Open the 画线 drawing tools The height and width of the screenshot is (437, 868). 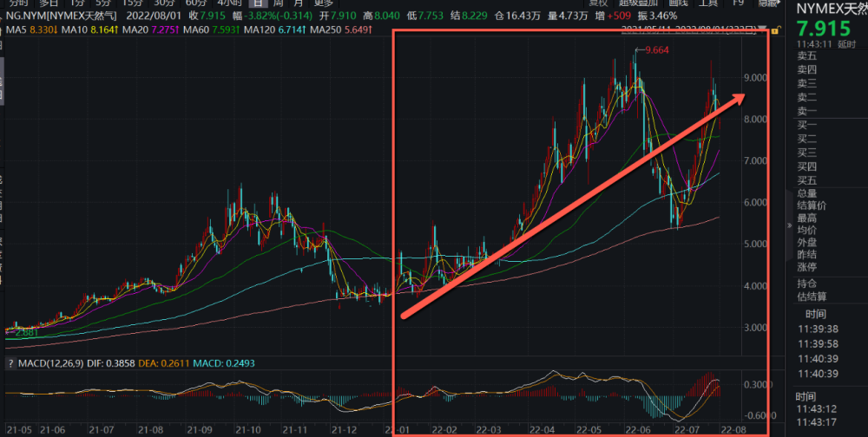(678, 3)
